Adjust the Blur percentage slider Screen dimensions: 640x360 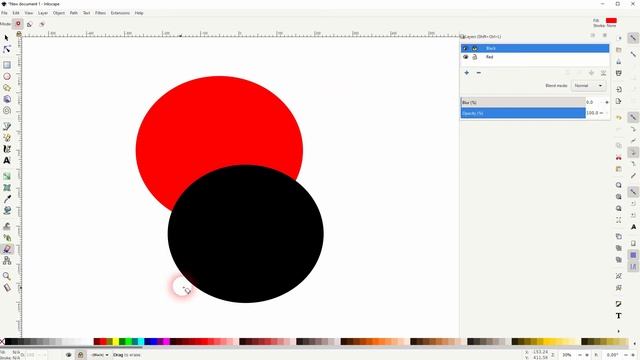tap(523, 102)
